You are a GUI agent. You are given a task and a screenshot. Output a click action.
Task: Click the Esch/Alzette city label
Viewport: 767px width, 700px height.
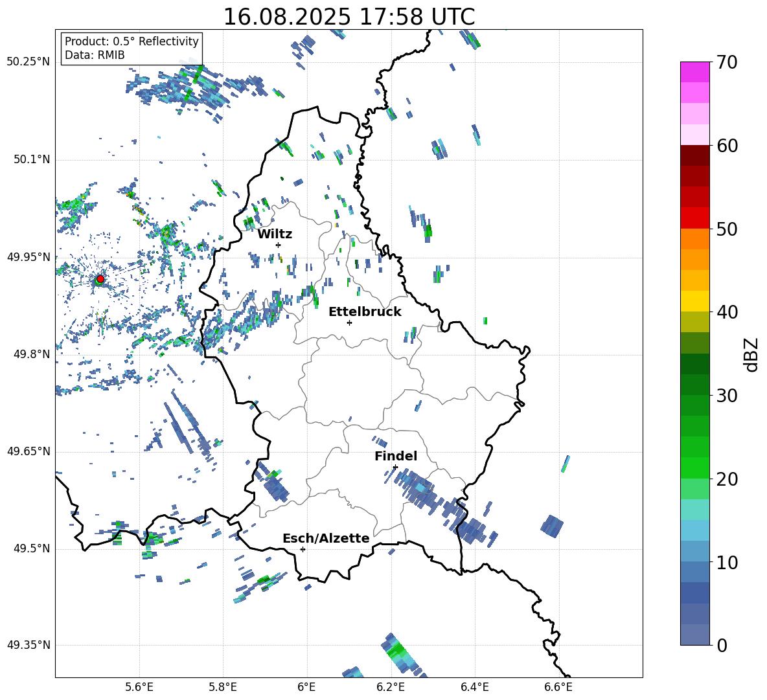[x=326, y=538]
